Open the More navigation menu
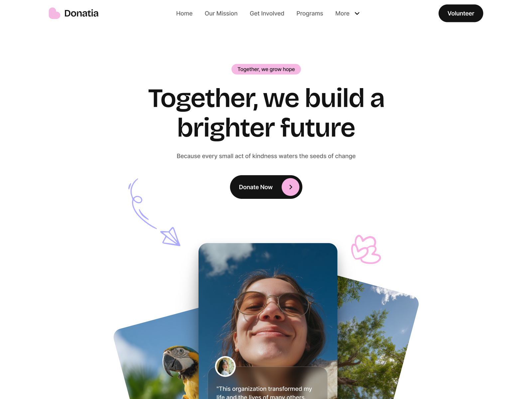 [x=347, y=13]
